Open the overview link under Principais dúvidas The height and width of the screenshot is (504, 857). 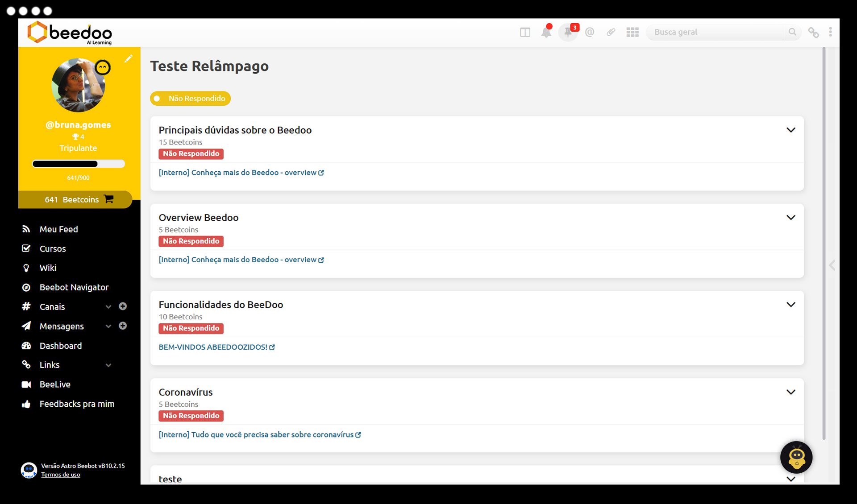pos(241,173)
